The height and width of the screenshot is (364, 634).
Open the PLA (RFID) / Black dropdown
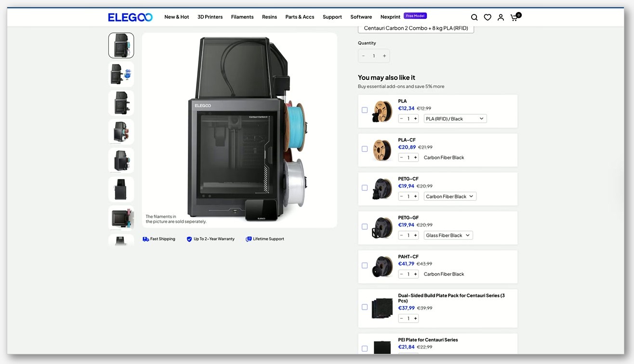pyautogui.click(x=455, y=118)
